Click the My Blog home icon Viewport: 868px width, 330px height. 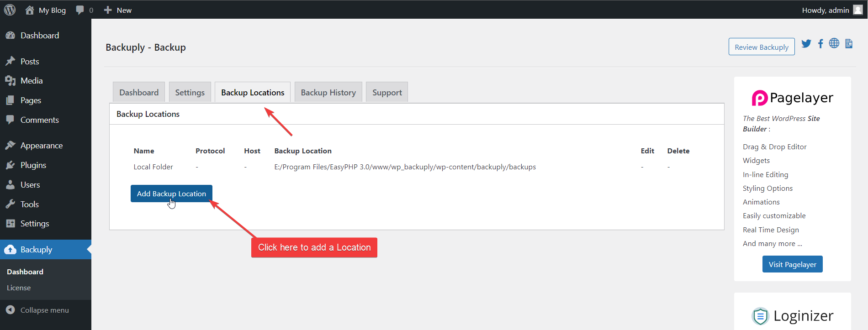(30, 10)
